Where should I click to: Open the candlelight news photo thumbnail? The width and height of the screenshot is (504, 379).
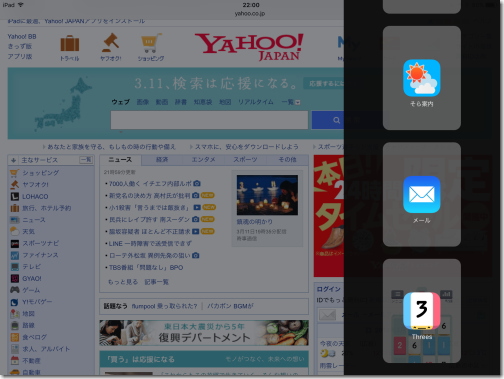(267, 195)
